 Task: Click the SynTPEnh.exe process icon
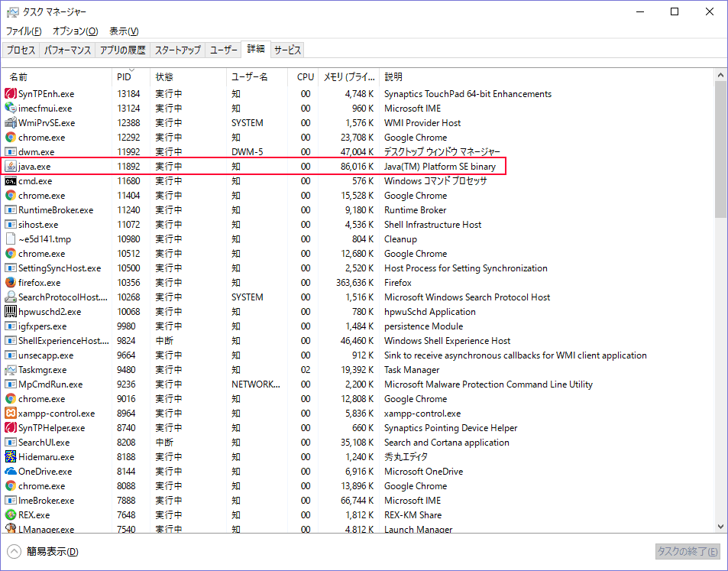[x=11, y=94]
